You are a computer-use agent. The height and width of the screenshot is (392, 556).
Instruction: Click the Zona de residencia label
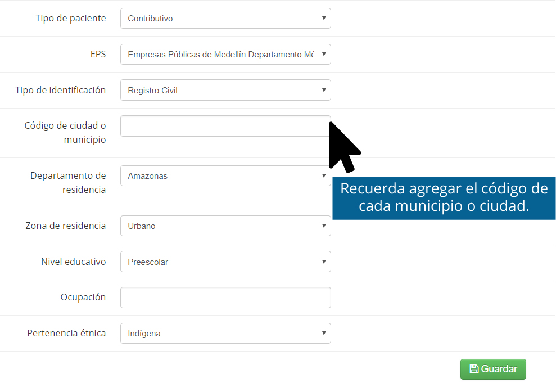click(x=66, y=226)
